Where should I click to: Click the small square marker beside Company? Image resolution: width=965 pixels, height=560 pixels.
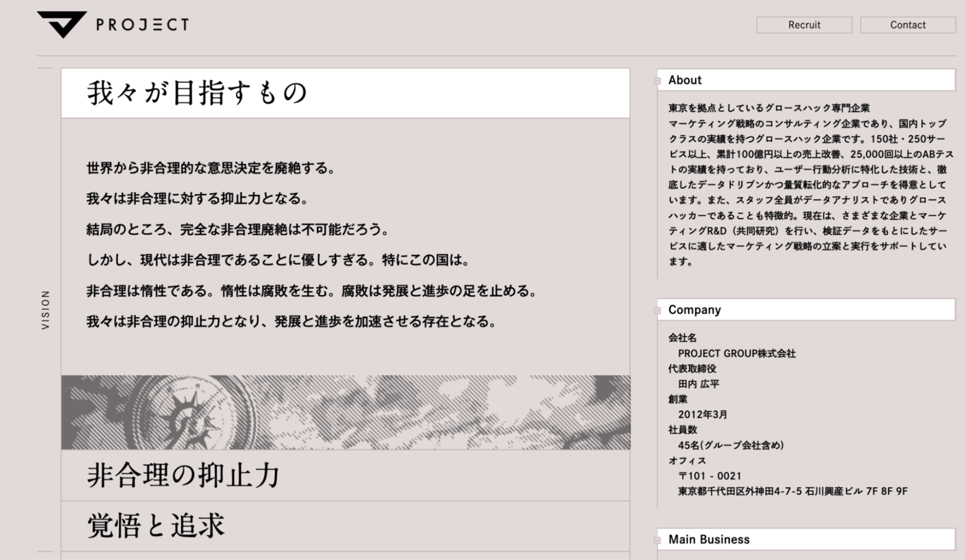657,311
